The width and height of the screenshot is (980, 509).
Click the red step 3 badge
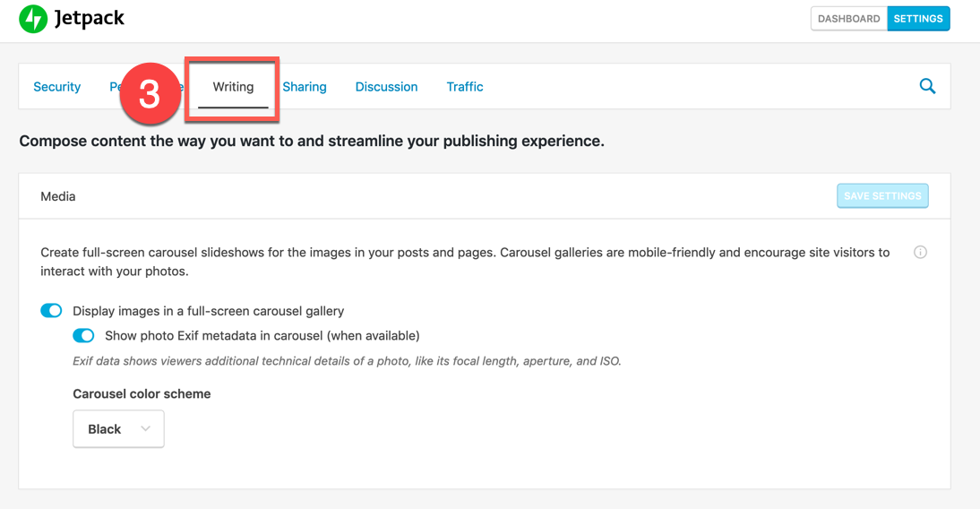150,94
